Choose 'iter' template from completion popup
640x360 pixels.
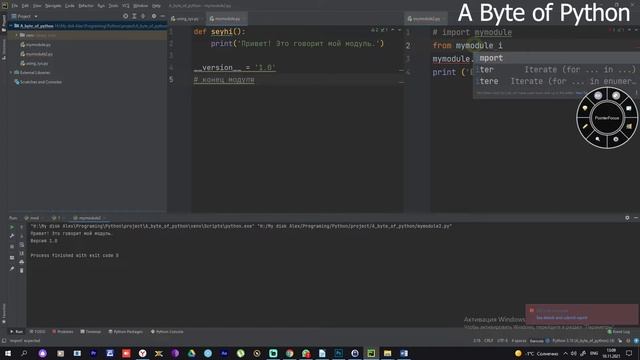(x=556, y=70)
